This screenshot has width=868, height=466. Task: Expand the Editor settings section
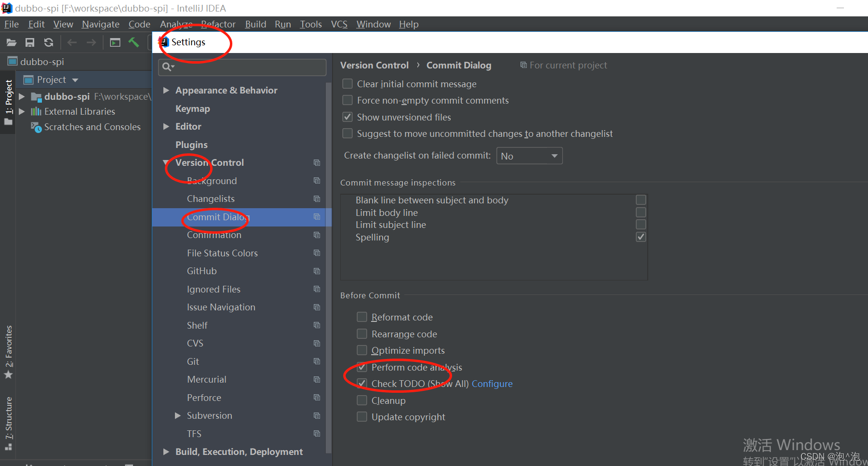tap(166, 127)
